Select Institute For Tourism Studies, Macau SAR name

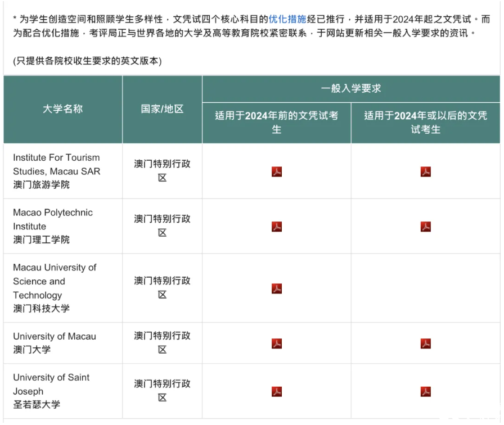[57, 165]
